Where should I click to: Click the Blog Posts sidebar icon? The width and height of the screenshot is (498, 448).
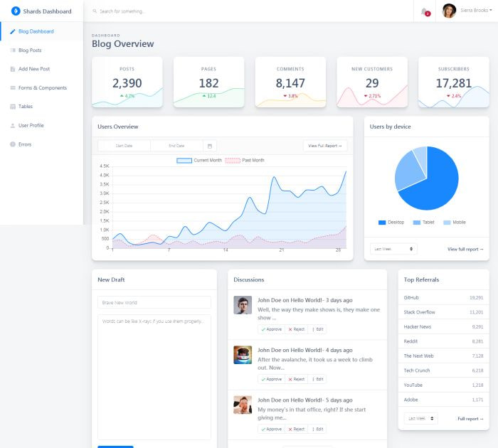[13, 50]
